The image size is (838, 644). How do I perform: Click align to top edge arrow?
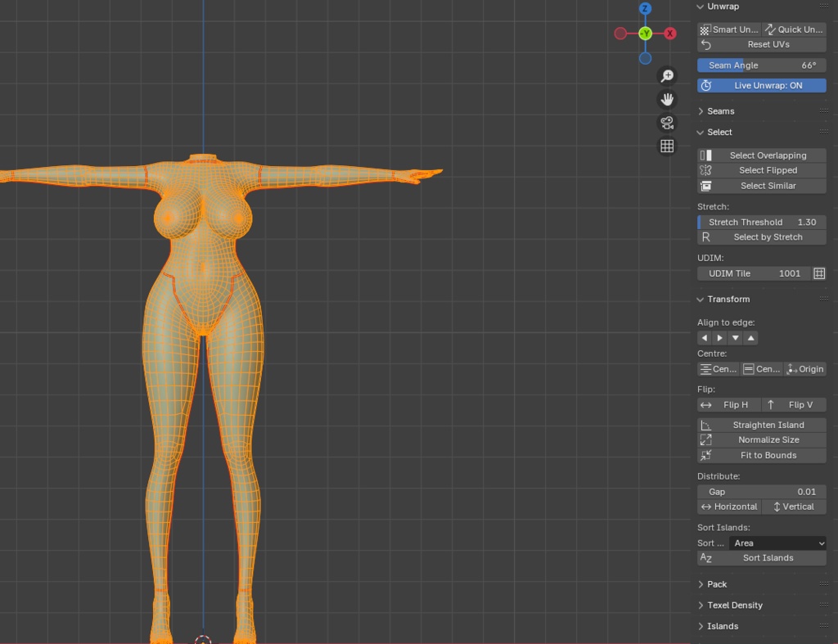(x=751, y=338)
